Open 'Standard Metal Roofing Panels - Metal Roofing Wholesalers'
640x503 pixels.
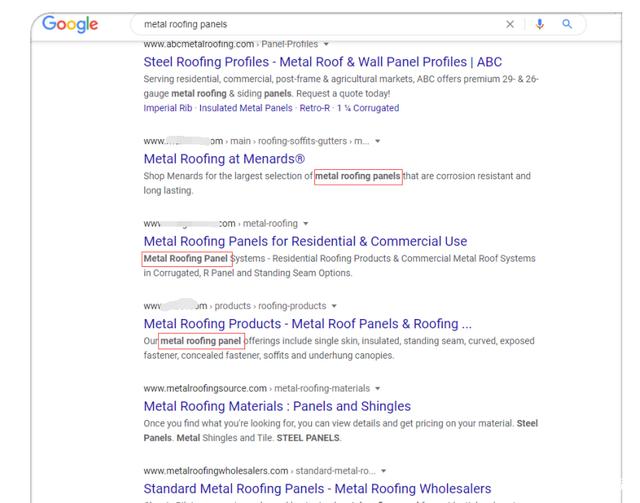(317, 489)
